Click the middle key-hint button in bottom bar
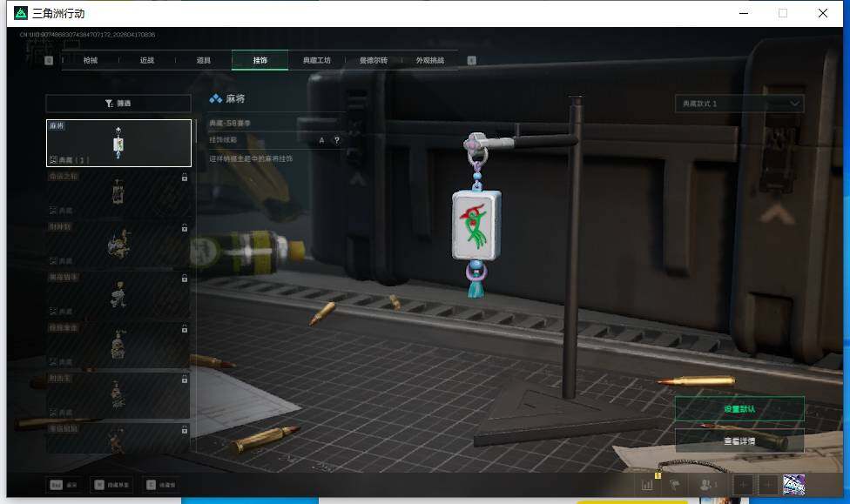Viewport: 850px width, 504px height. 111,485
